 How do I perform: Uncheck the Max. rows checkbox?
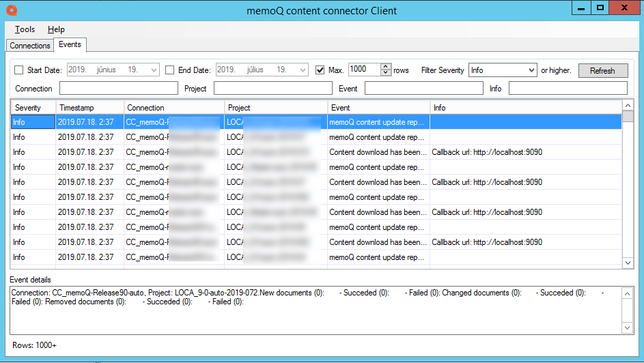tap(320, 70)
